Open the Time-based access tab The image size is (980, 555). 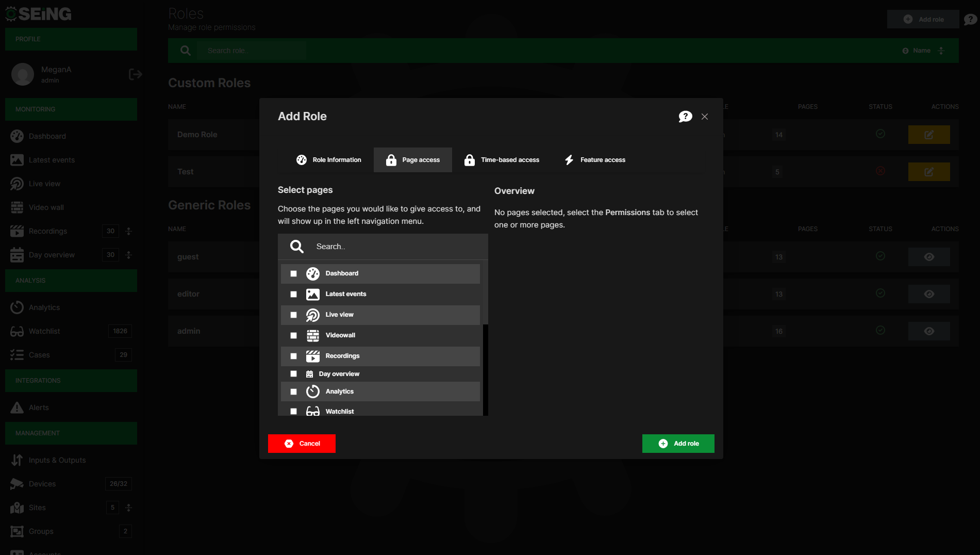point(501,160)
